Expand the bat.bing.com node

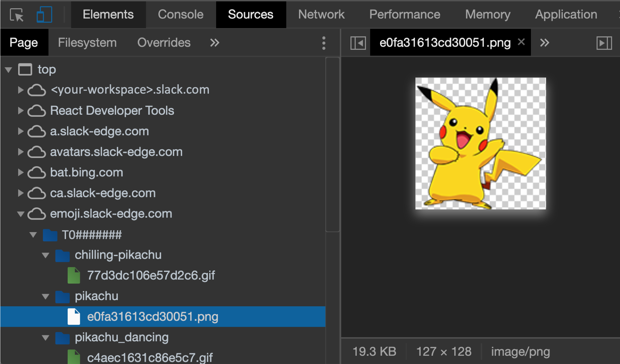[x=20, y=172]
